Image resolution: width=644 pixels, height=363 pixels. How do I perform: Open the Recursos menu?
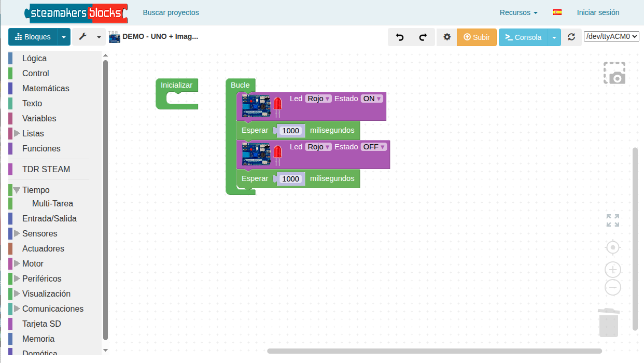point(519,12)
